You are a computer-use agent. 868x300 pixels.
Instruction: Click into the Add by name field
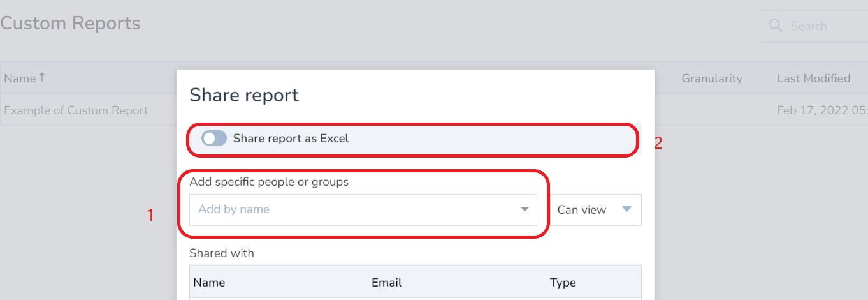click(351, 209)
